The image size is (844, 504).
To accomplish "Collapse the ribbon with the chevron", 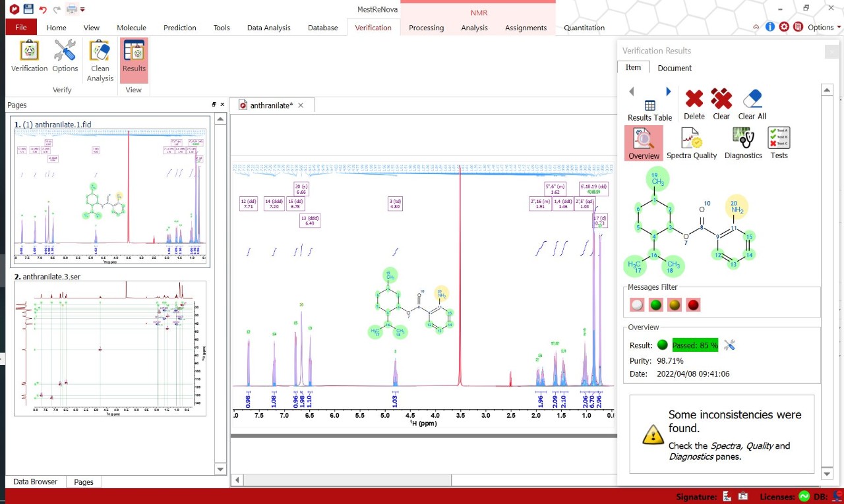I will pos(756,27).
